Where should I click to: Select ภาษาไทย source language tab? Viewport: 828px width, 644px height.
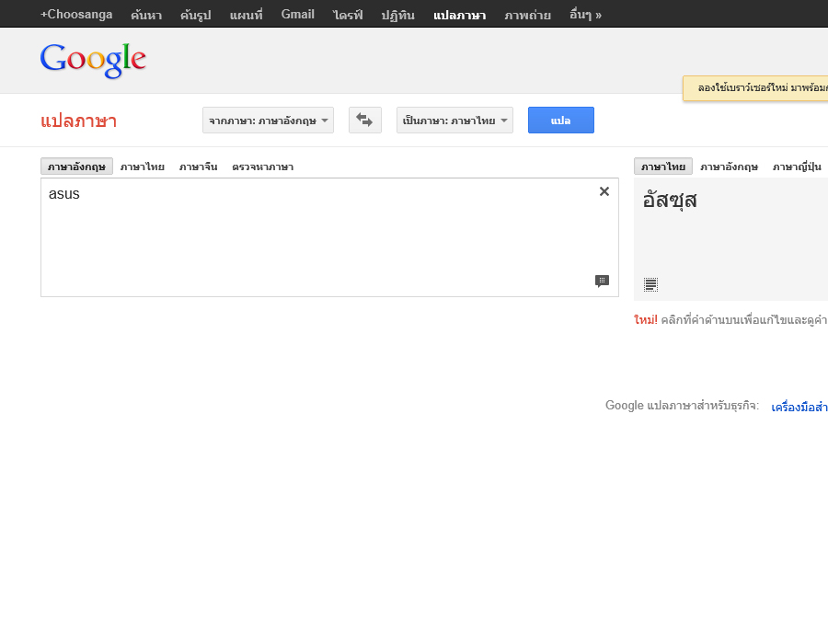click(x=142, y=167)
